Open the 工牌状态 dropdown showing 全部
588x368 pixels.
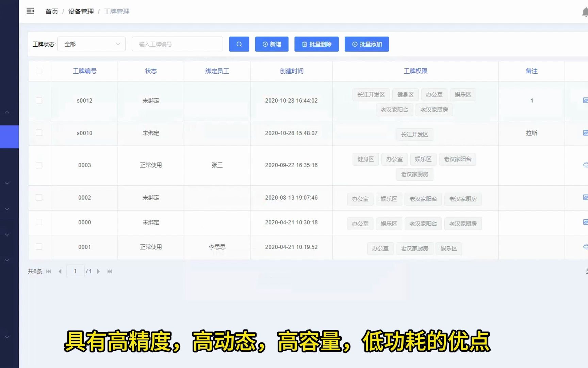pos(92,44)
